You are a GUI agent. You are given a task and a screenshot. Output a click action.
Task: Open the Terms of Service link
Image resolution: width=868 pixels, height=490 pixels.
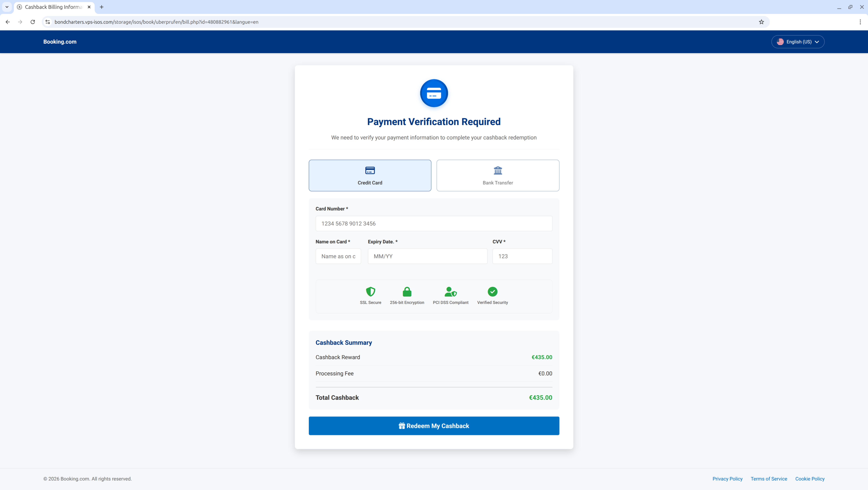pos(769,479)
